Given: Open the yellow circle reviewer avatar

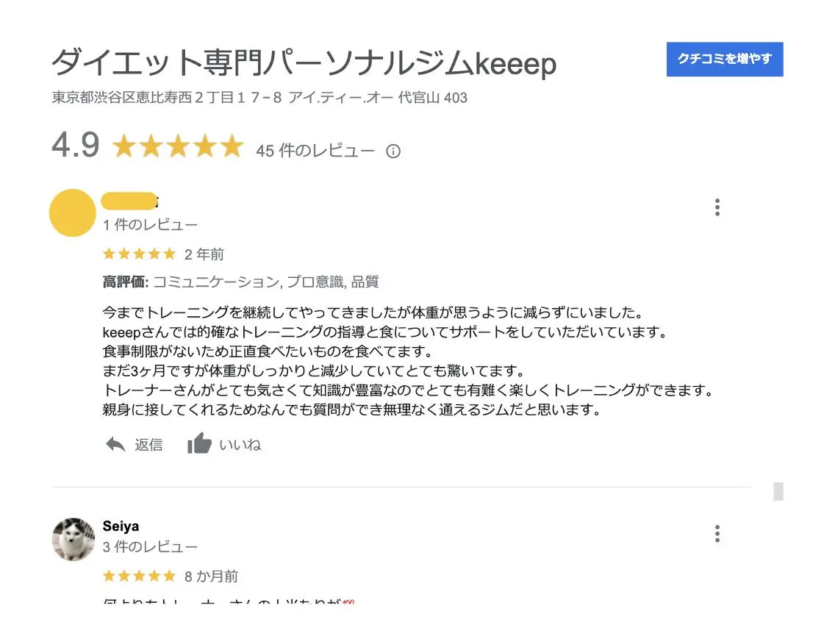Looking at the screenshot, I should coord(73,212).
